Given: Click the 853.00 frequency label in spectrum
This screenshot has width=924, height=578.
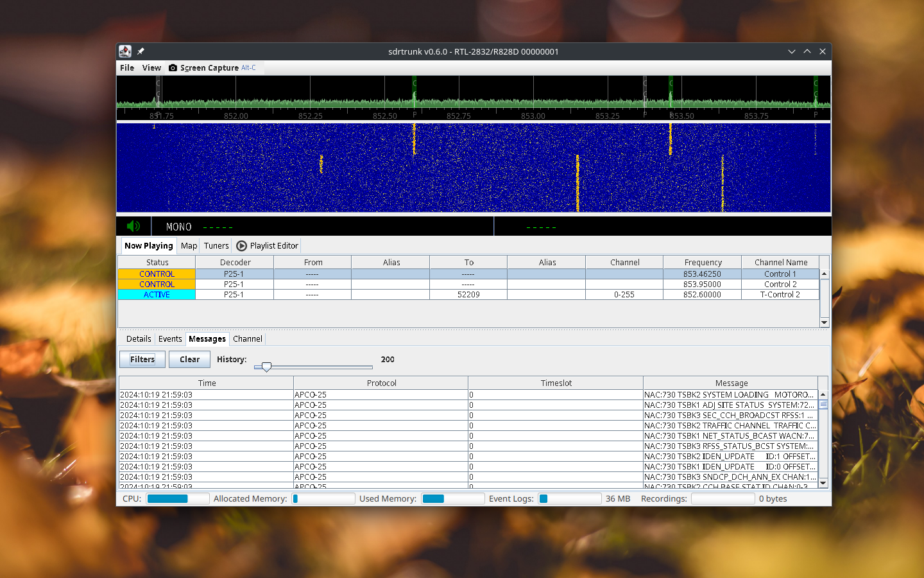Looking at the screenshot, I should coord(533,116).
